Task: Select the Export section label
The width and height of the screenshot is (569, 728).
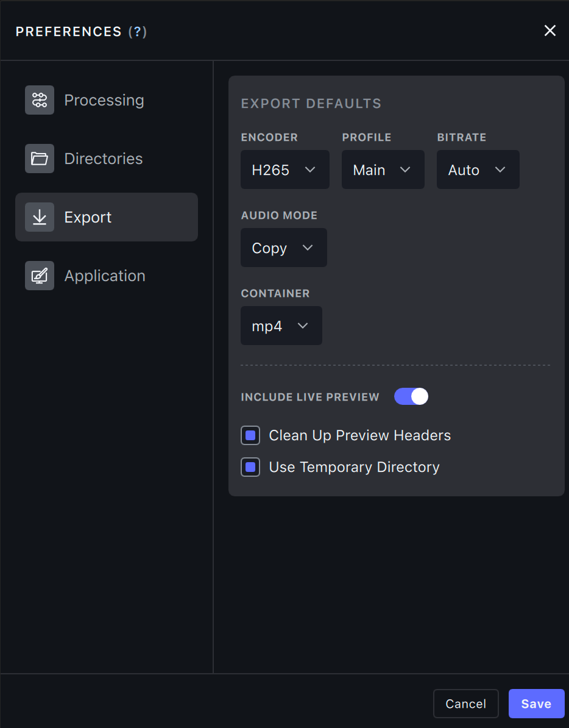Action: coord(88,217)
